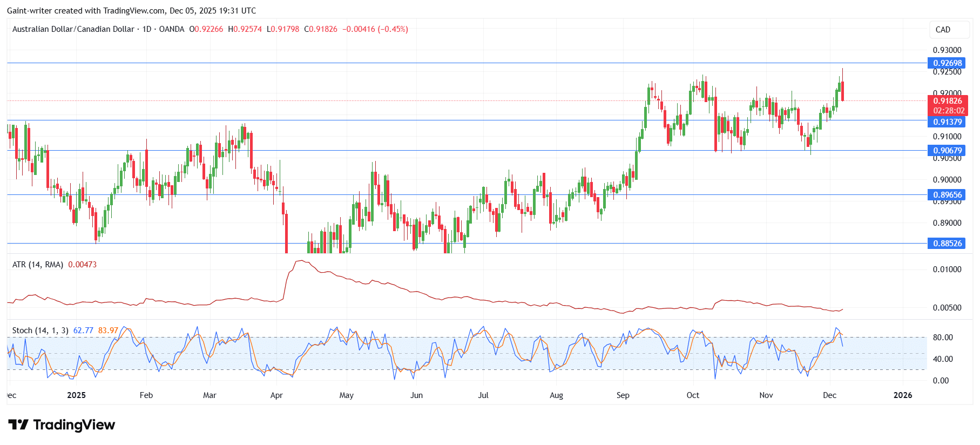Screen dimensions: 980x445
Task: Click the Jun label on time axis
Action: pos(416,395)
